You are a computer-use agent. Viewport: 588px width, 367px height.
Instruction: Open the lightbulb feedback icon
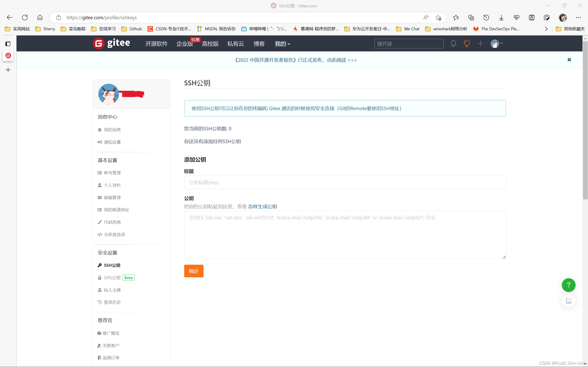click(466, 43)
